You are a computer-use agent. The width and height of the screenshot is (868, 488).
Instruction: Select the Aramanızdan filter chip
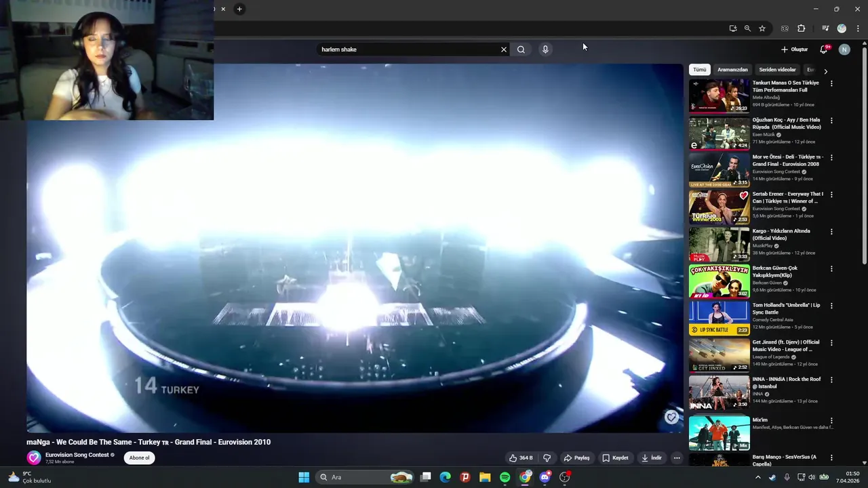[732, 70]
